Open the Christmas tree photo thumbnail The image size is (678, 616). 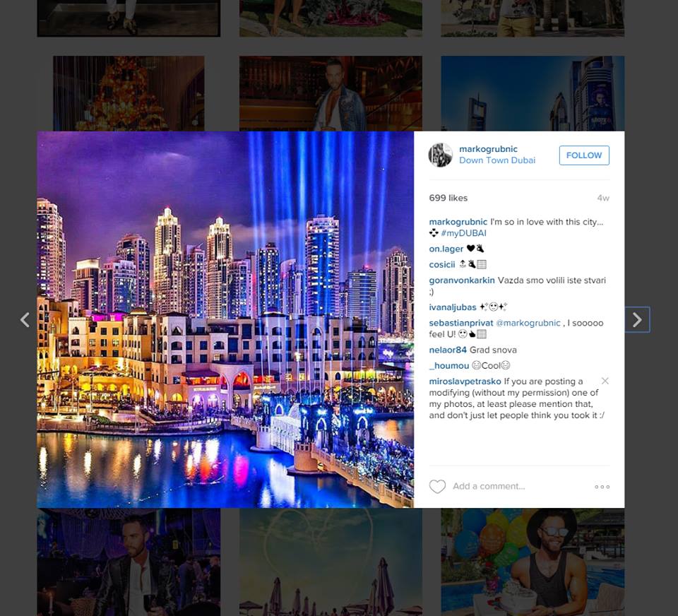[129, 93]
